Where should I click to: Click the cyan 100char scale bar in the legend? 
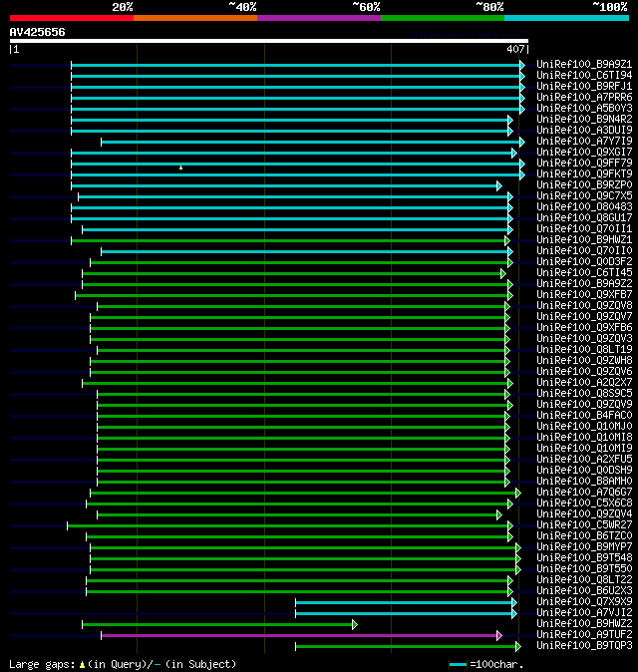tap(458, 665)
